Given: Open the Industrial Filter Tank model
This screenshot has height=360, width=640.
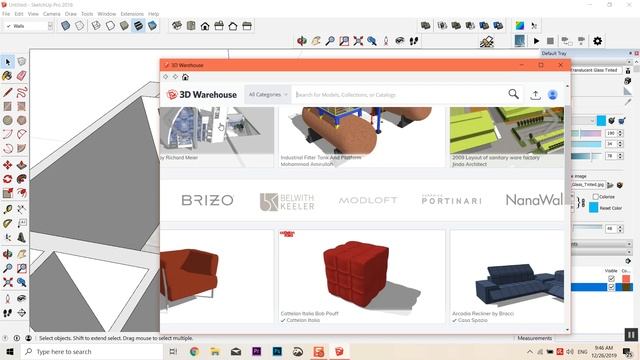Looking at the screenshot, I should (362, 137).
